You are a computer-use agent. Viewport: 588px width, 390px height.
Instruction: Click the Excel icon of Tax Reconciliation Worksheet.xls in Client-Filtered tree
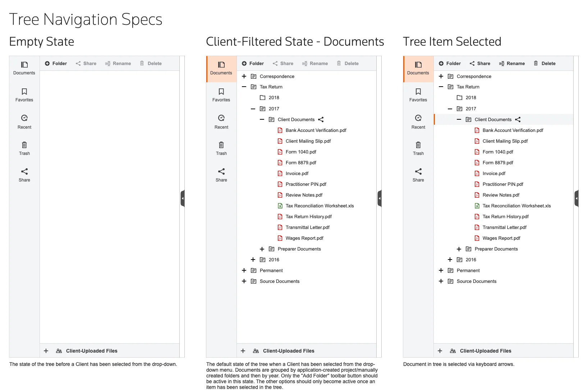tap(280, 206)
